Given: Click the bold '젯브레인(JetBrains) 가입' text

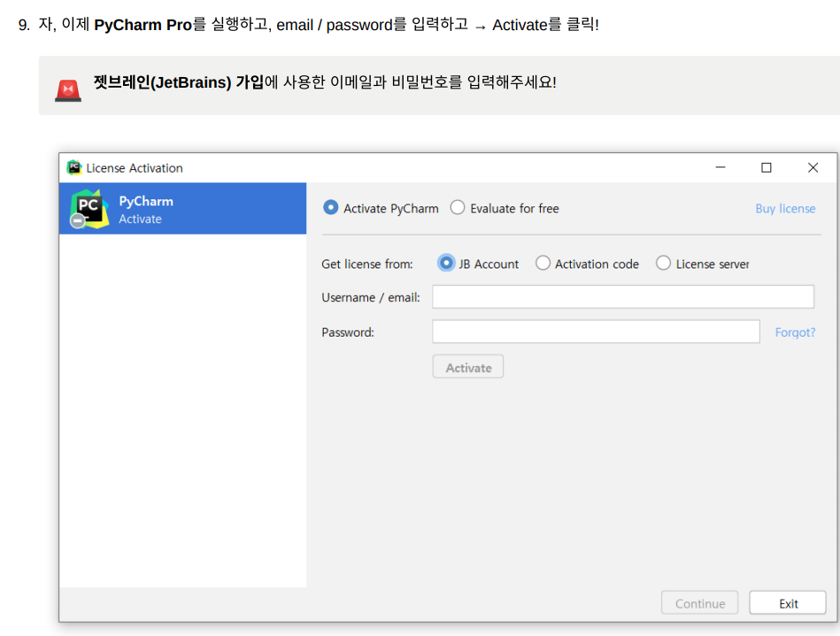Looking at the screenshot, I should [x=179, y=82].
